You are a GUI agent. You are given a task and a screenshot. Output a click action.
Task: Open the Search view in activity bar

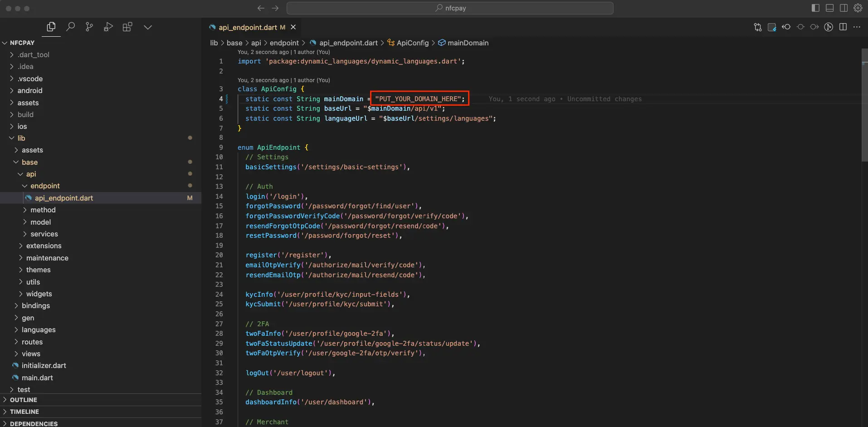click(x=70, y=27)
